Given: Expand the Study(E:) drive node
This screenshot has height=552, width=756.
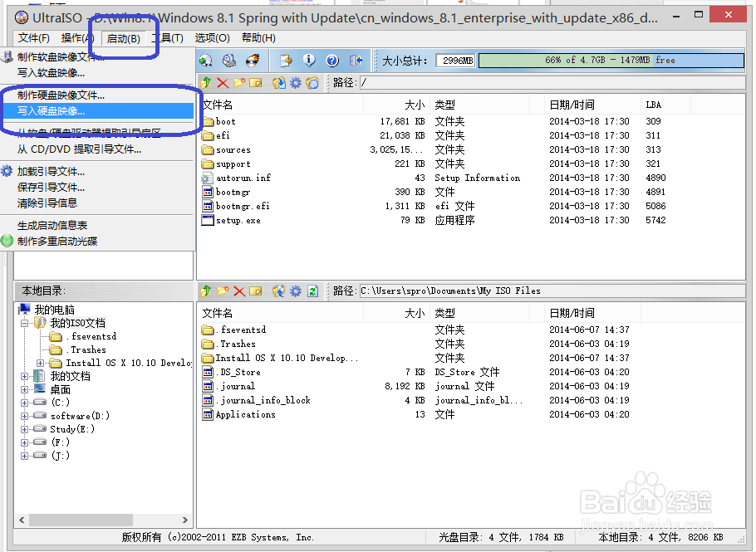Looking at the screenshot, I should 25,429.
